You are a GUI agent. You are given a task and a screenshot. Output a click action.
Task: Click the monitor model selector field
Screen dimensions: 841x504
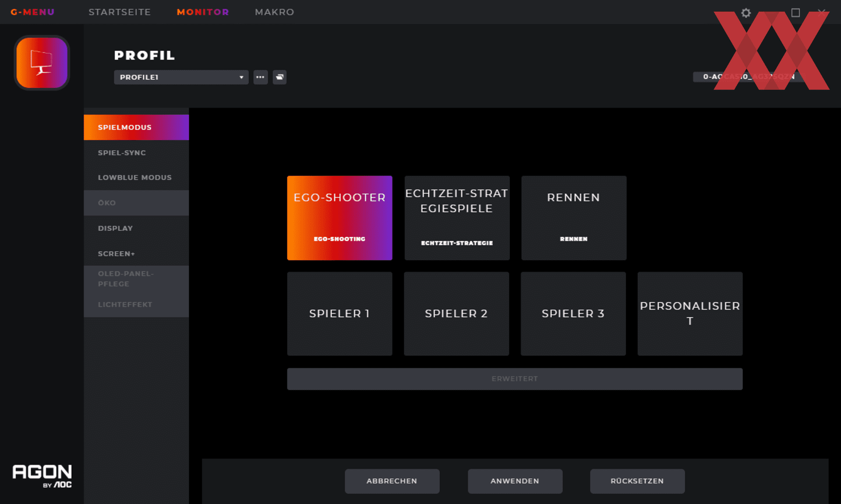click(x=749, y=77)
